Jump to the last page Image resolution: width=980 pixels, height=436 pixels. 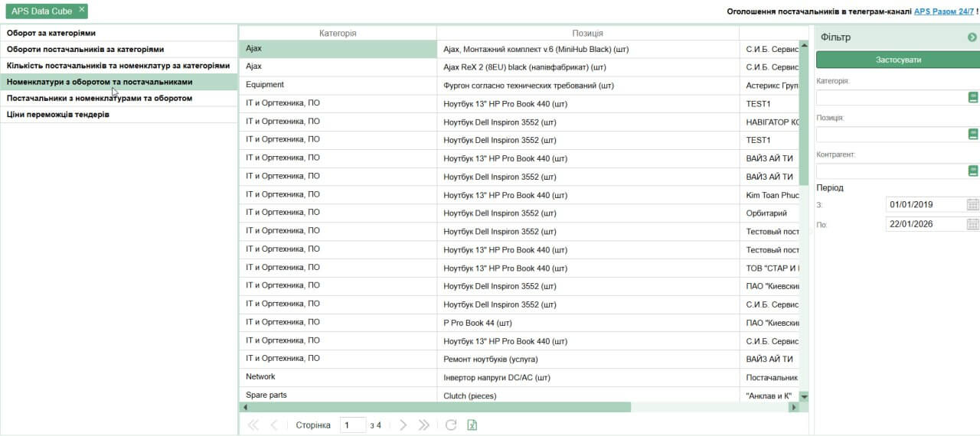[423, 425]
